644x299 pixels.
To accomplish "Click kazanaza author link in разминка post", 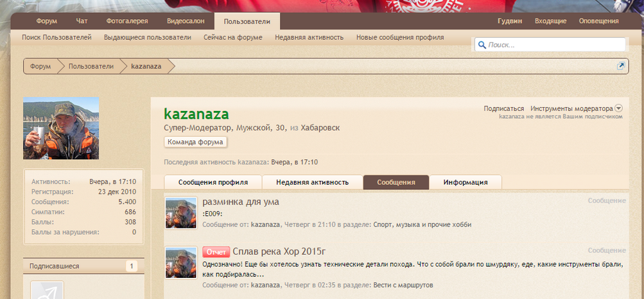I will pos(265,225).
